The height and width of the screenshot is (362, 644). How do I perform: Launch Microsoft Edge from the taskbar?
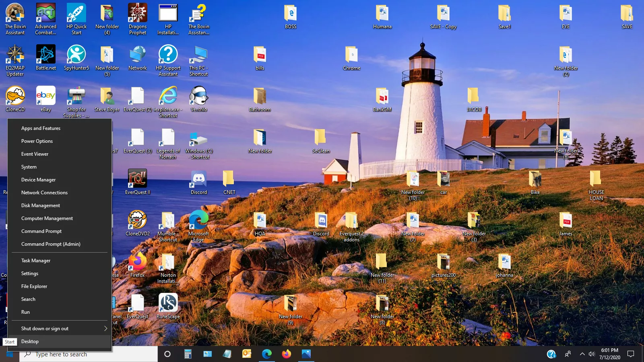coord(266,354)
